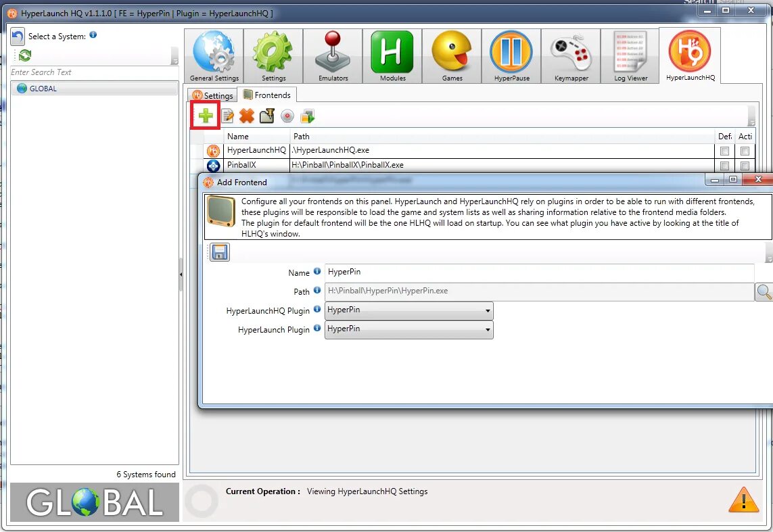This screenshot has height=532, width=773.
Task: Switch to the Frontends sub-tab
Action: [x=267, y=95]
